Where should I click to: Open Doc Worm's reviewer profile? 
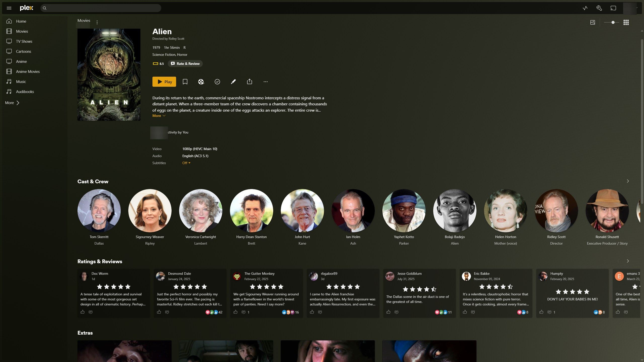[84, 276]
